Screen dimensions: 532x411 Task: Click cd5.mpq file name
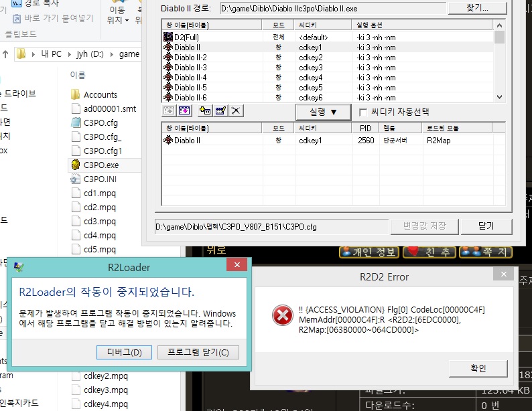pyautogui.click(x=100, y=250)
